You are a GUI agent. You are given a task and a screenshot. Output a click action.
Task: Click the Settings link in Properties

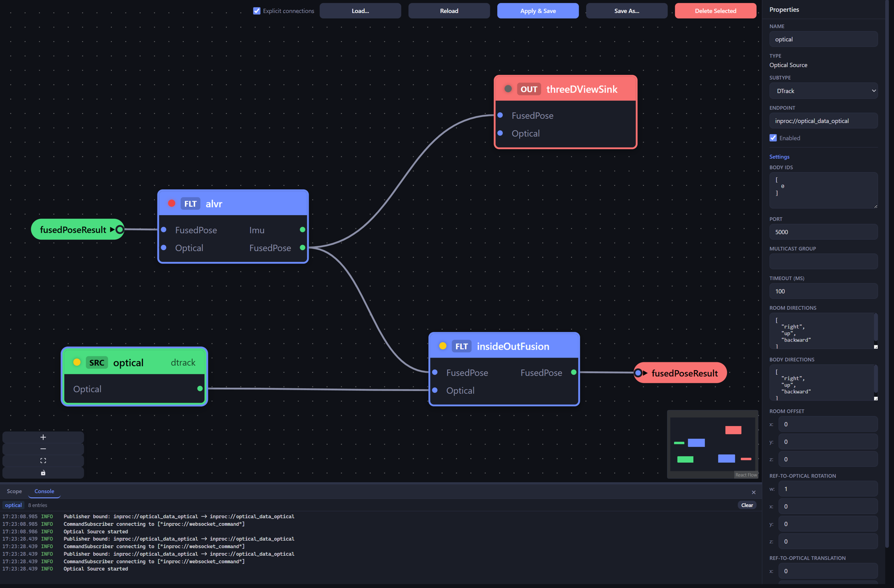(779, 156)
